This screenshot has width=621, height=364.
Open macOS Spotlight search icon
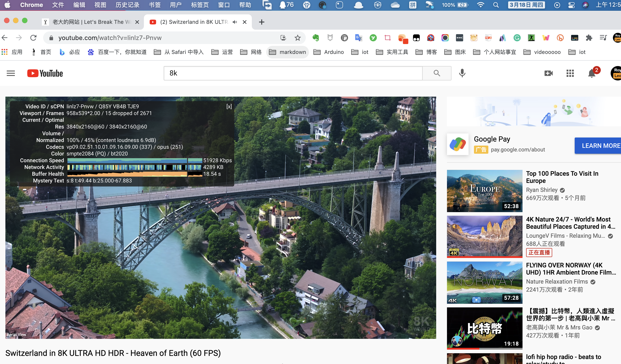496,5
